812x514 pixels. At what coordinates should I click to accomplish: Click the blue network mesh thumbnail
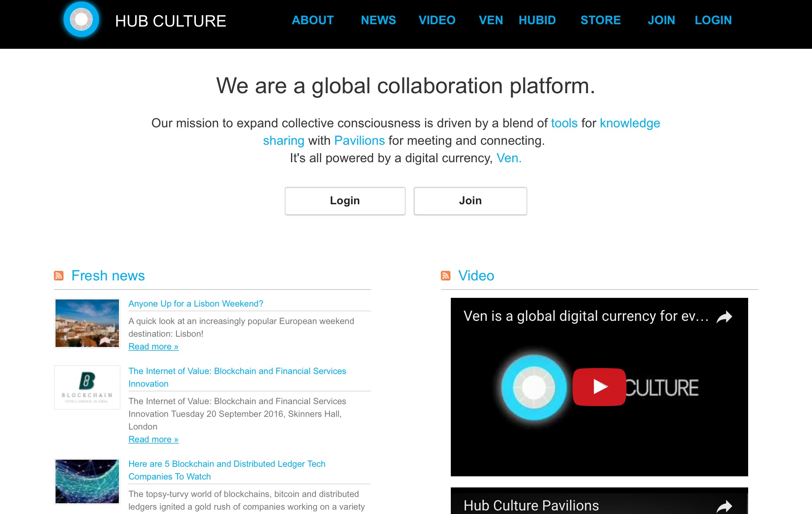[87, 481]
